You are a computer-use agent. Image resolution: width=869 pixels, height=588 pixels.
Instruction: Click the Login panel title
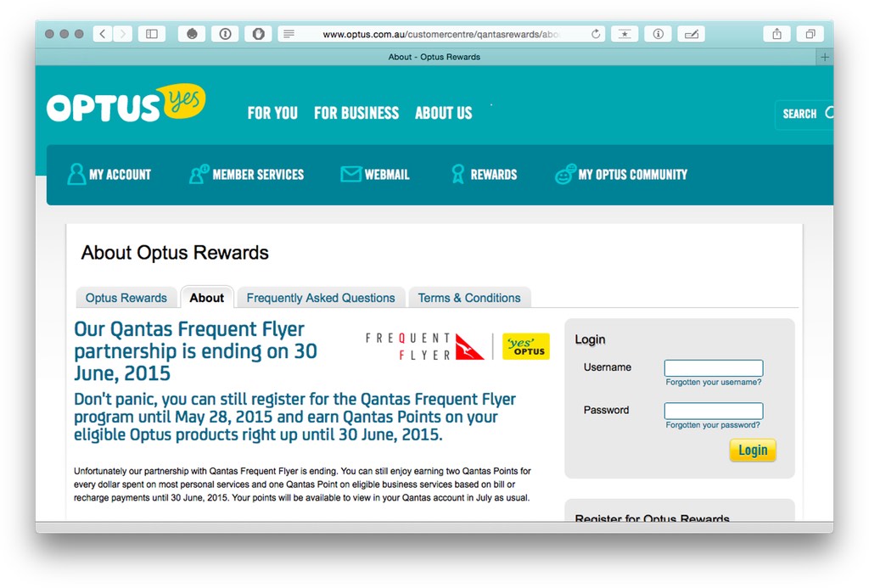point(590,339)
